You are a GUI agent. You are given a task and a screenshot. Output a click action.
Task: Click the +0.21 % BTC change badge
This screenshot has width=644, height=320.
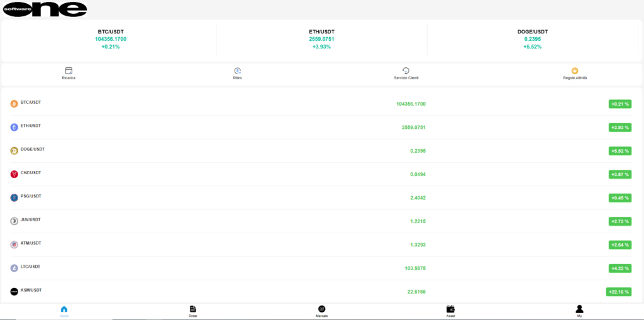click(x=619, y=104)
